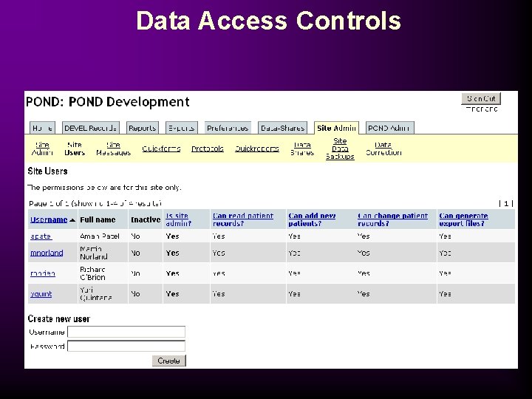Sort by Can change patient records? column

pos(392,219)
